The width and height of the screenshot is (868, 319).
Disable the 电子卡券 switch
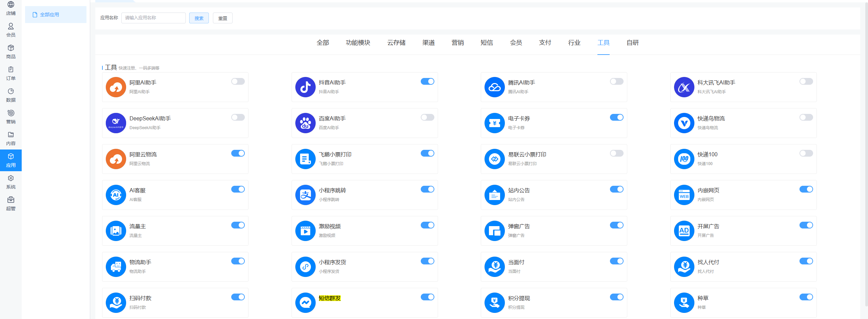[x=617, y=117]
